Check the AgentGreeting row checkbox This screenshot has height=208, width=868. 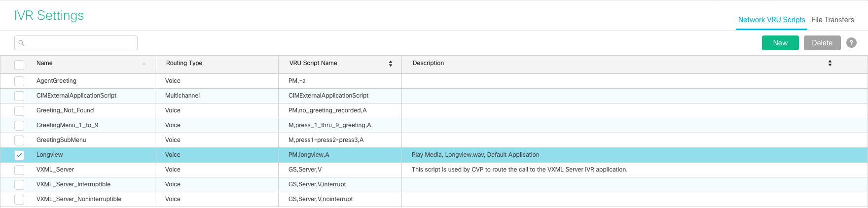tap(19, 81)
